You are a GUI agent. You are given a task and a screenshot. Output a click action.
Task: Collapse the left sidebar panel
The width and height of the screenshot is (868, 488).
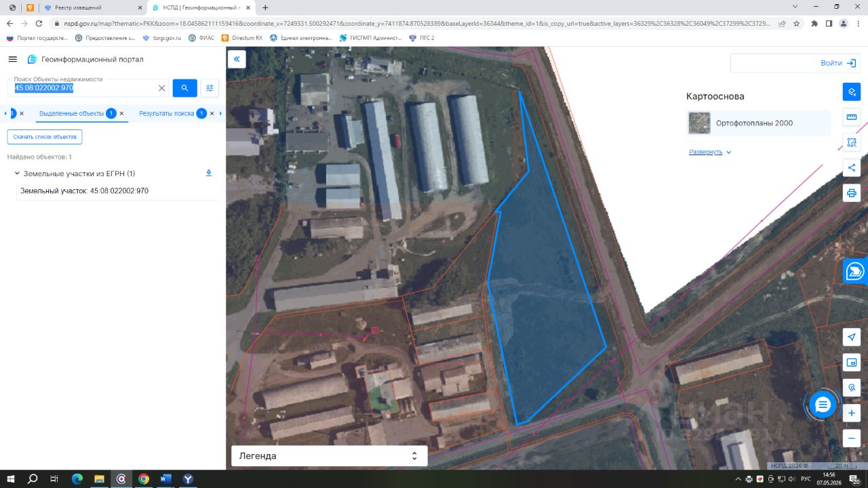pyautogui.click(x=237, y=60)
